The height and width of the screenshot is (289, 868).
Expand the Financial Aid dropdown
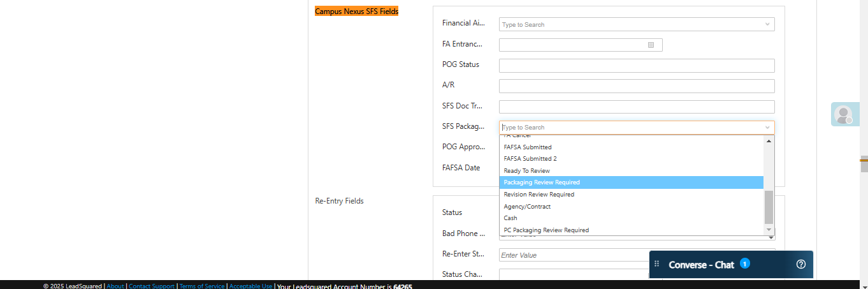point(767,24)
